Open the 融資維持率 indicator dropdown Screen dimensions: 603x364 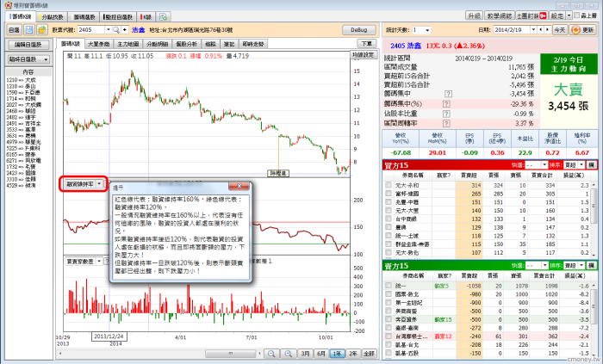coord(99,184)
